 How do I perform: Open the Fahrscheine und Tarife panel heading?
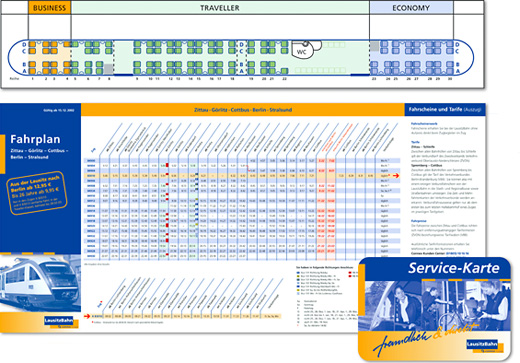click(445, 109)
